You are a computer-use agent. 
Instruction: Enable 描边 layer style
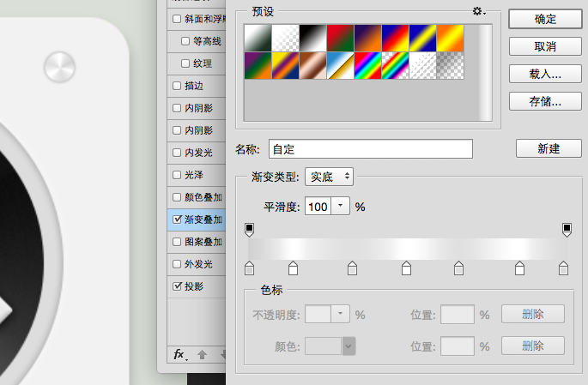pos(177,86)
